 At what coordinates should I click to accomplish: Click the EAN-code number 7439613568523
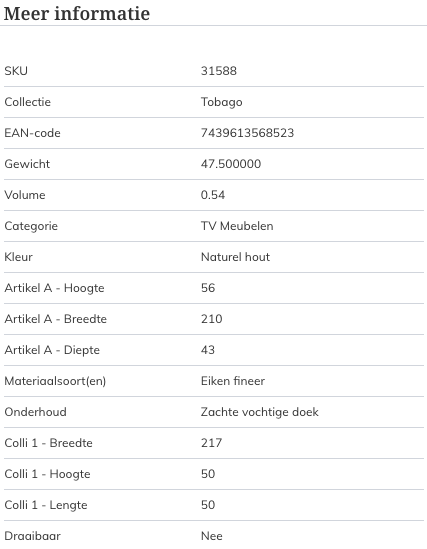(x=247, y=133)
